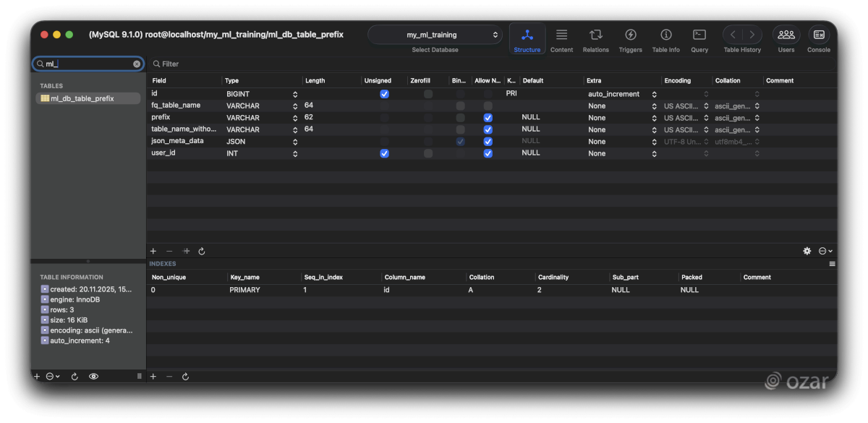Go forward in Table History

coord(752,35)
